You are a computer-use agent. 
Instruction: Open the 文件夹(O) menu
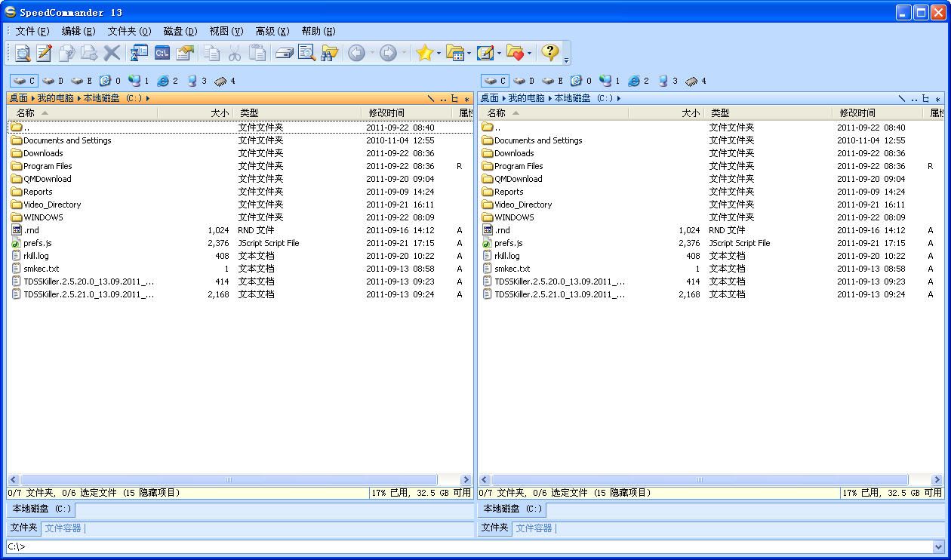[x=129, y=31]
